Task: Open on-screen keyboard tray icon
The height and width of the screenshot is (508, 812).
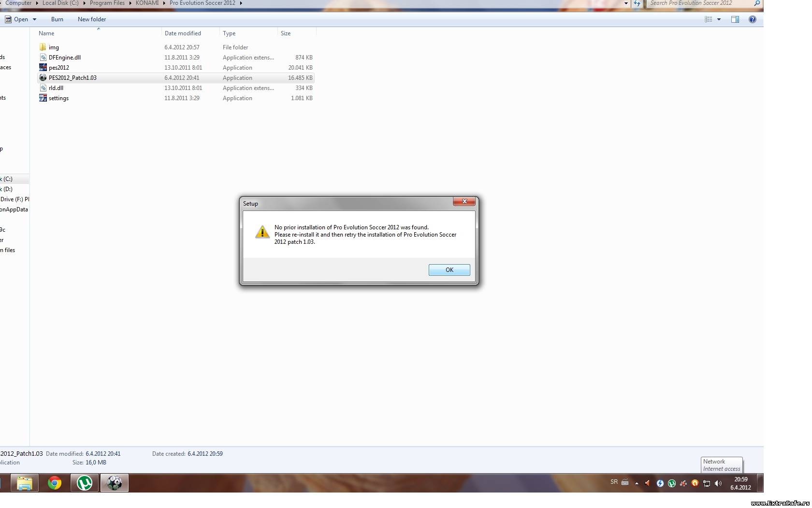Action: click(x=625, y=482)
